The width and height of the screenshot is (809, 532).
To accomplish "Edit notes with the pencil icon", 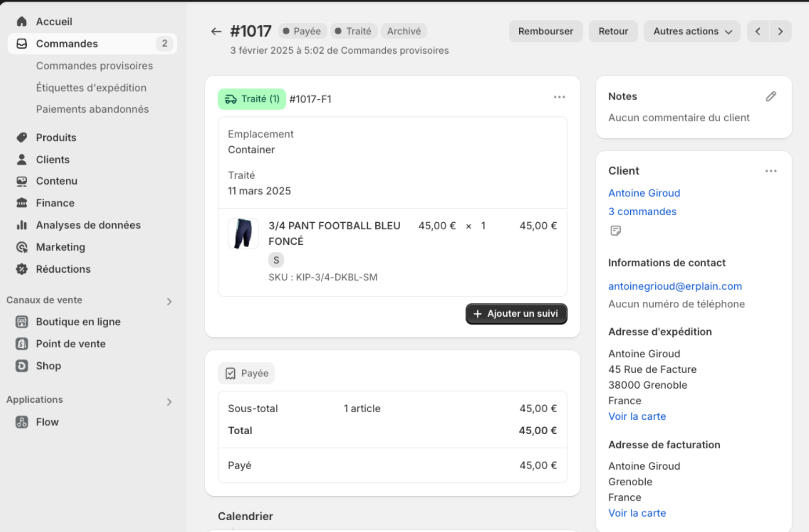I will coord(770,96).
